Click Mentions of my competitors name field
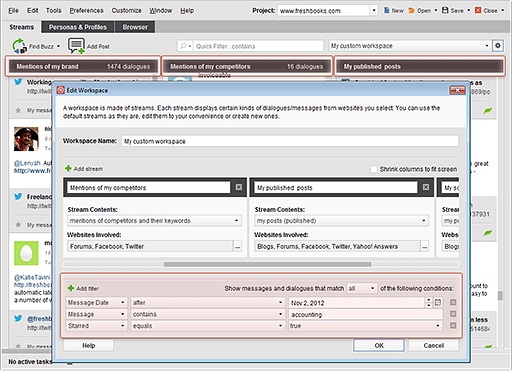This screenshot has width=512, height=372. (149, 187)
